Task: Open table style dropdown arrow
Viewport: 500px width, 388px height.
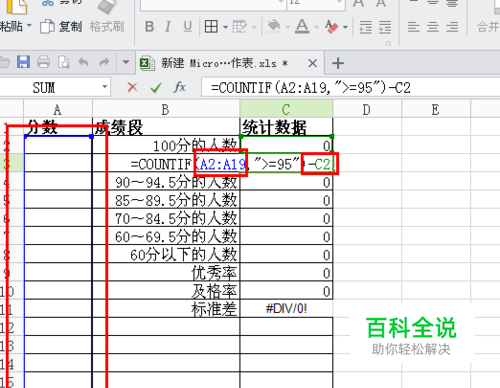Action: pos(254,27)
